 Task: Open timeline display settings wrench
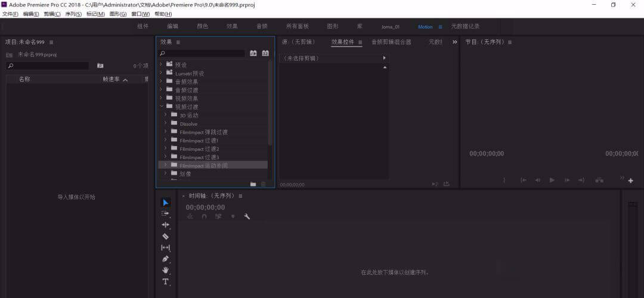point(247,216)
